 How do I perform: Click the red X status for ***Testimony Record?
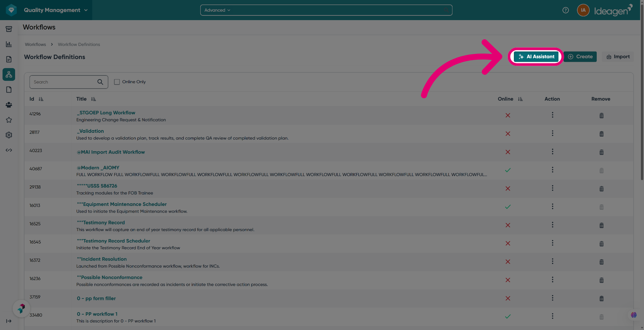(x=508, y=225)
